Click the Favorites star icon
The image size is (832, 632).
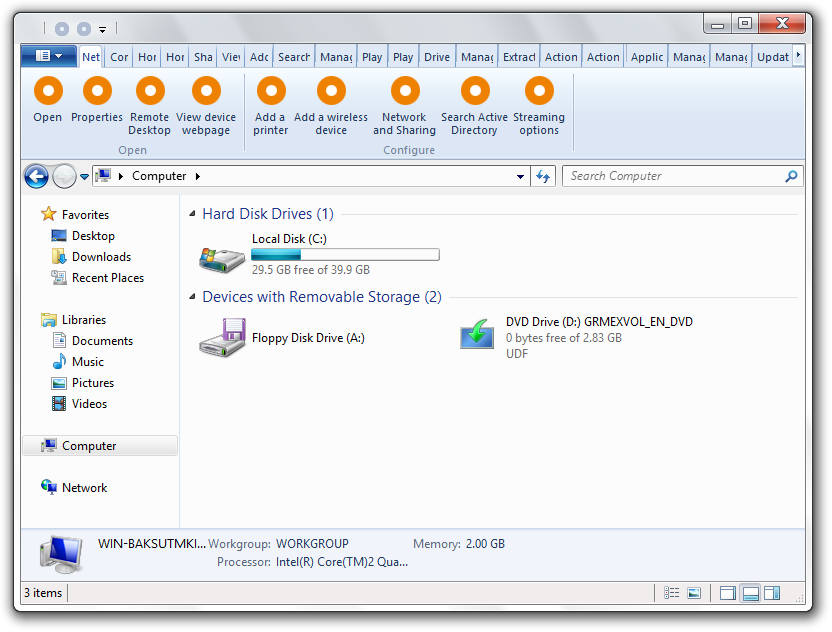(x=48, y=214)
